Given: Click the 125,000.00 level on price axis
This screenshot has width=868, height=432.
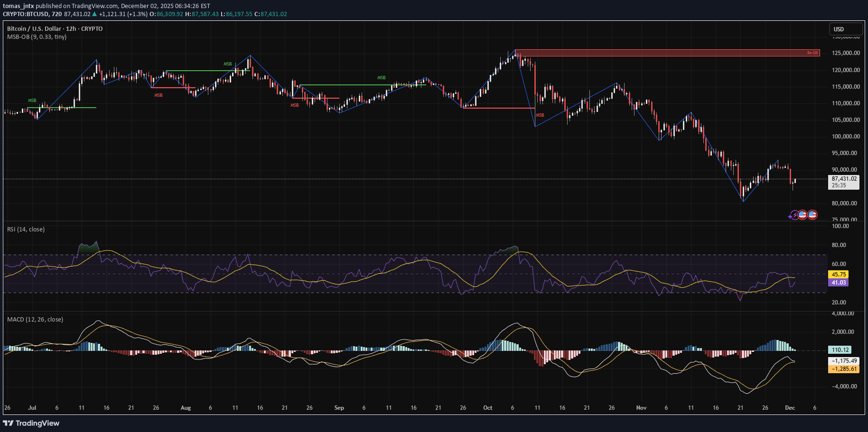Looking at the screenshot, I should 846,53.
